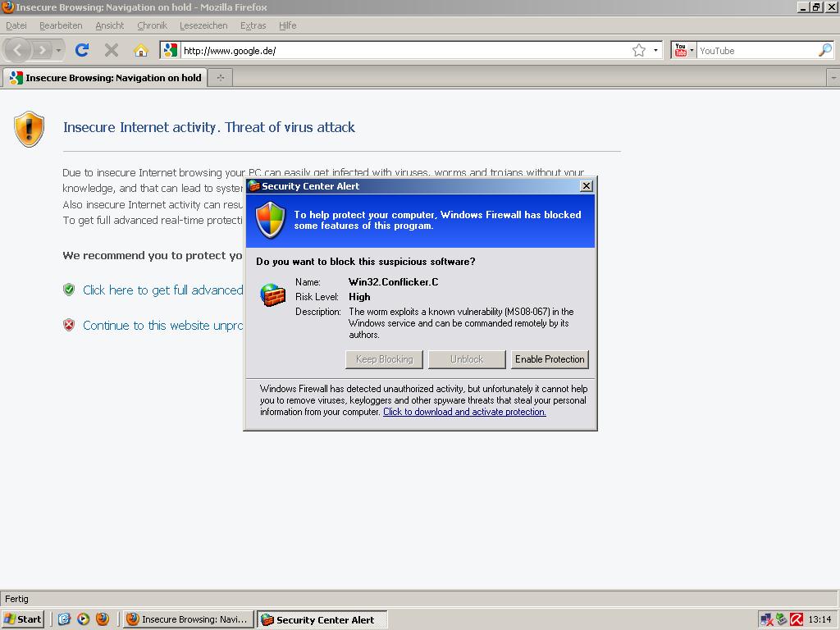The height and width of the screenshot is (630, 840).
Task: Click the Fertig status bar text
Action: click(16, 599)
